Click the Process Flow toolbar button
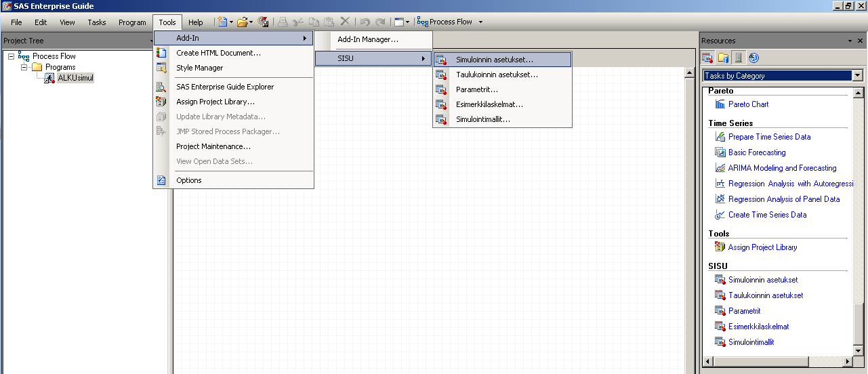Screen dimensions: 868x374 (445, 22)
